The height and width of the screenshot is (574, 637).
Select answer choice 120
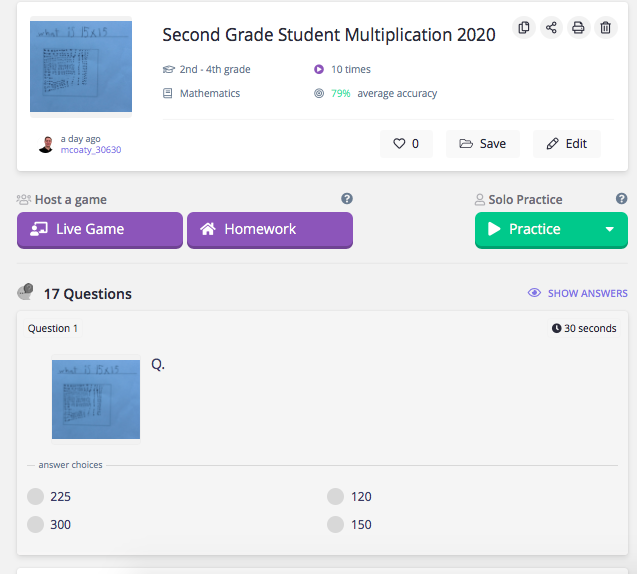click(335, 496)
